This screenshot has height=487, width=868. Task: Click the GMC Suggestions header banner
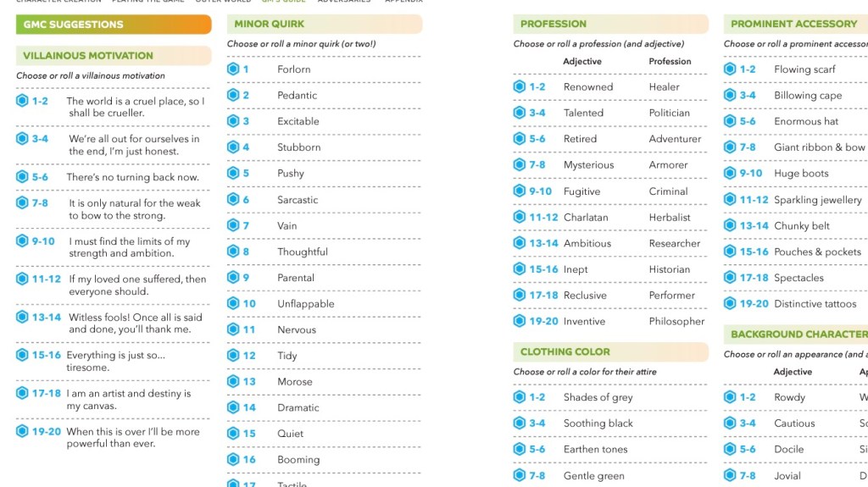pyautogui.click(x=113, y=25)
